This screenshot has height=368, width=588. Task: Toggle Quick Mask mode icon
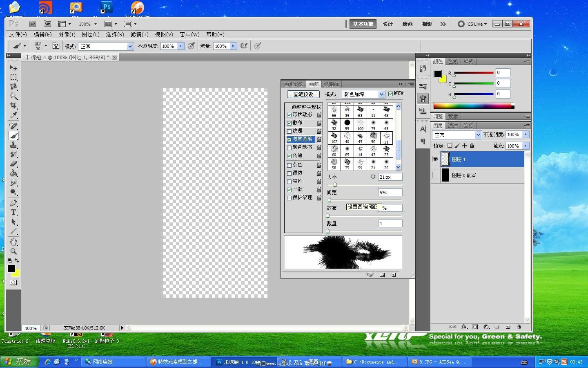click(13, 283)
